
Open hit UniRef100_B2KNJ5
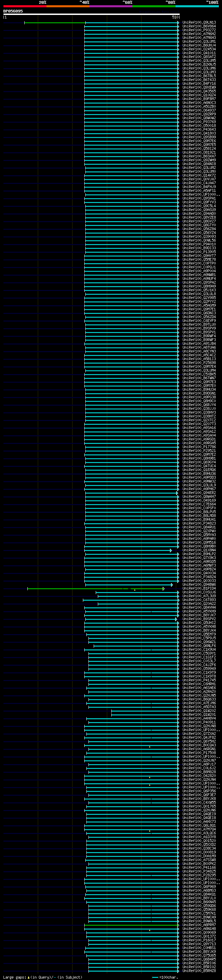199,65
